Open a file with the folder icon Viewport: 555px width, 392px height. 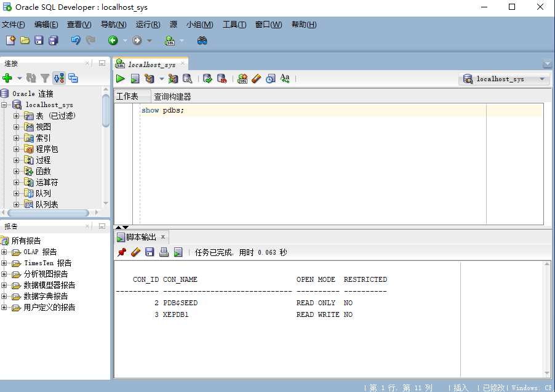[25, 41]
